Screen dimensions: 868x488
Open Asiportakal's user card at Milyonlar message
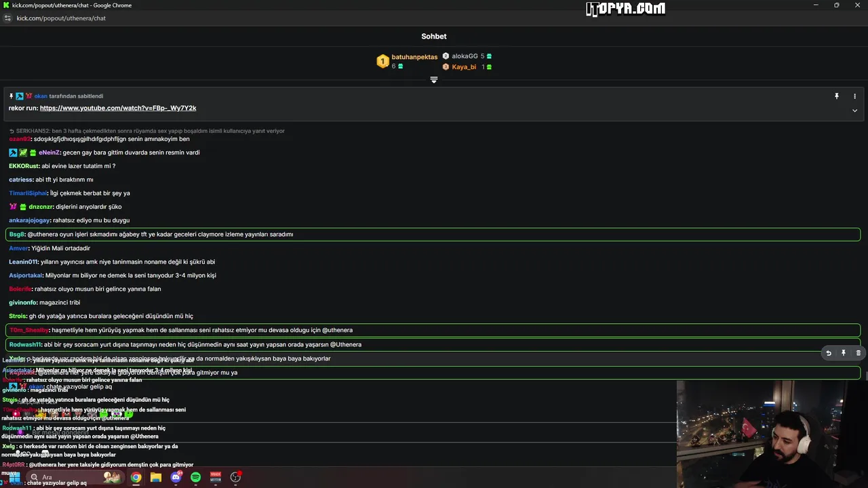26,275
